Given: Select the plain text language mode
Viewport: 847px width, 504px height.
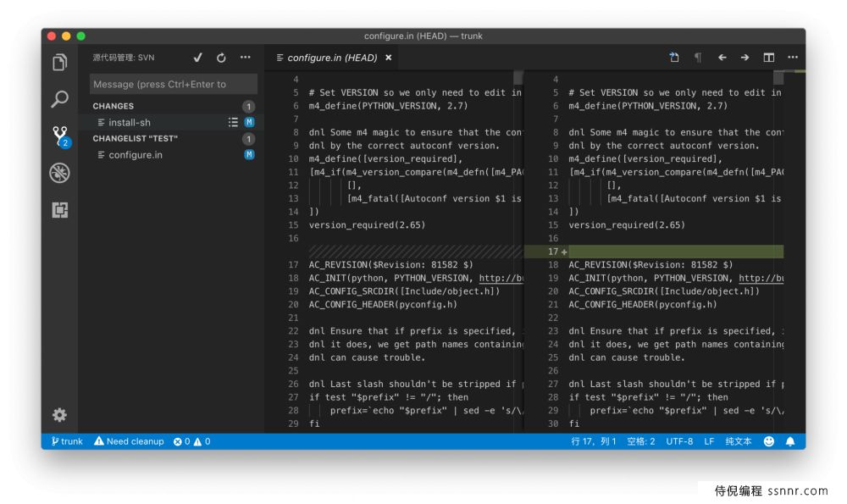Looking at the screenshot, I should [739, 441].
